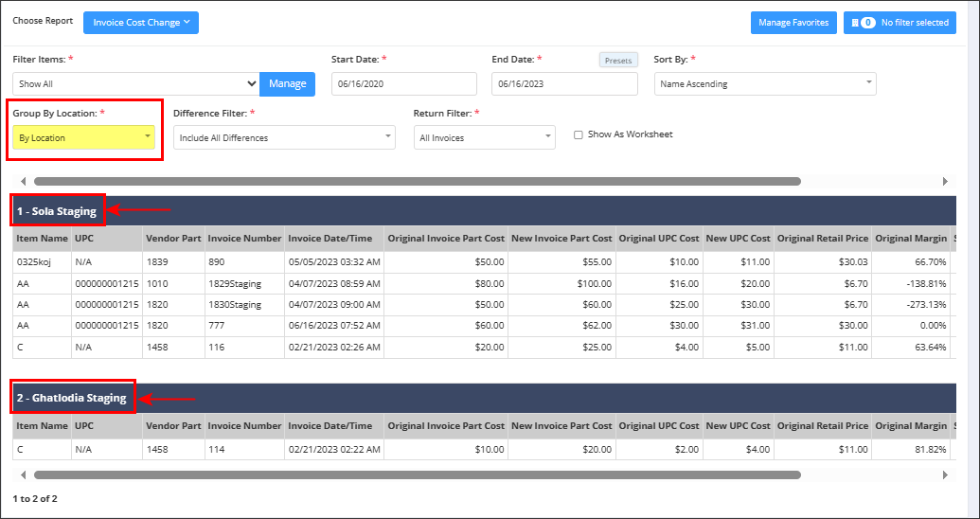The height and width of the screenshot is (519, 980).
Task: Click invoice number 1829Staging
Action: [x=235, y=284]
